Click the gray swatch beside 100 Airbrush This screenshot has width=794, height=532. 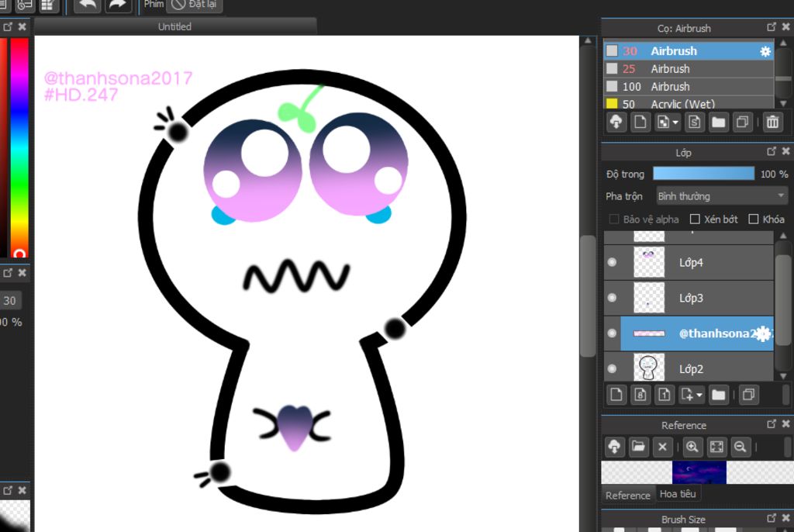(x=612, y=86)
